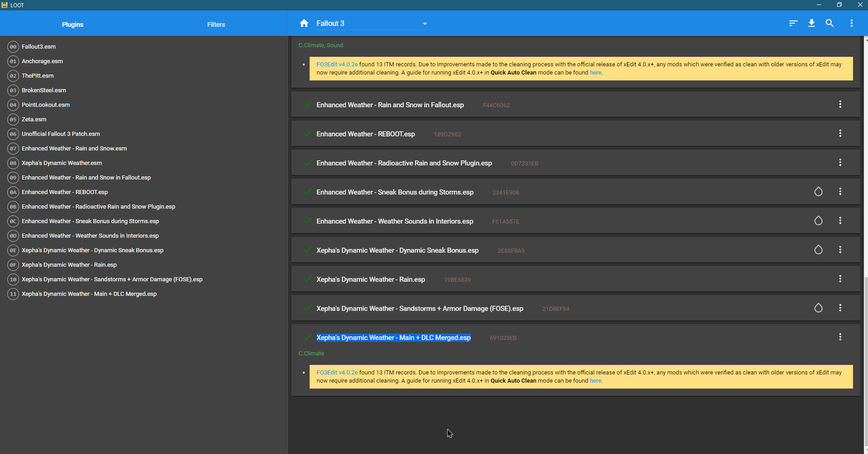Screen dimensions: 868x454
Task: Open the Fallout 3 game selection dropdown
Action: 424,23
